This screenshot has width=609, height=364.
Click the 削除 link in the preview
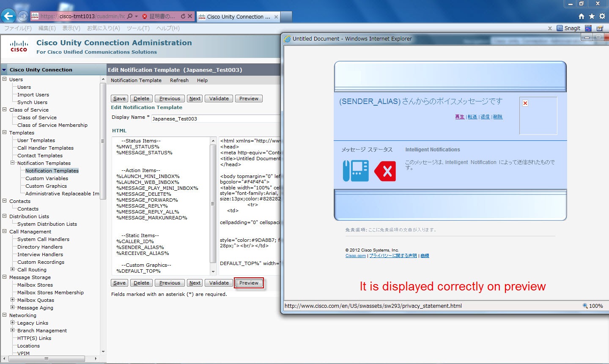[x=498, y=117]
